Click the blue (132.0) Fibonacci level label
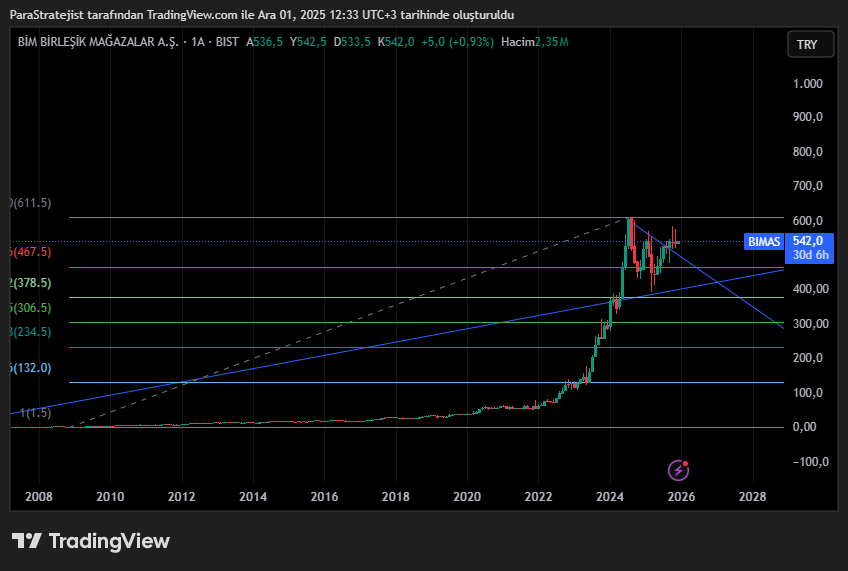 point(31,368)
